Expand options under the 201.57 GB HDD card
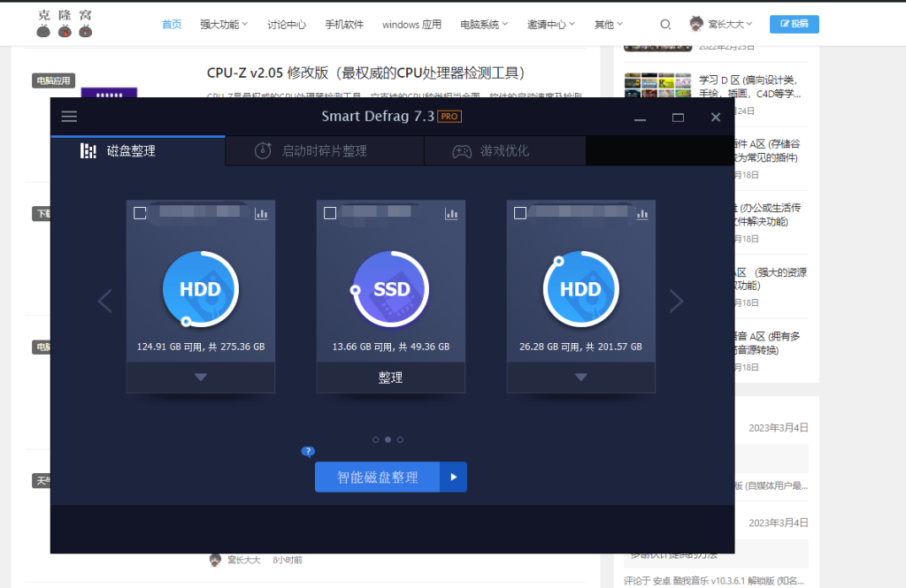This screenshot has height=588, width=906. [580, 378]
